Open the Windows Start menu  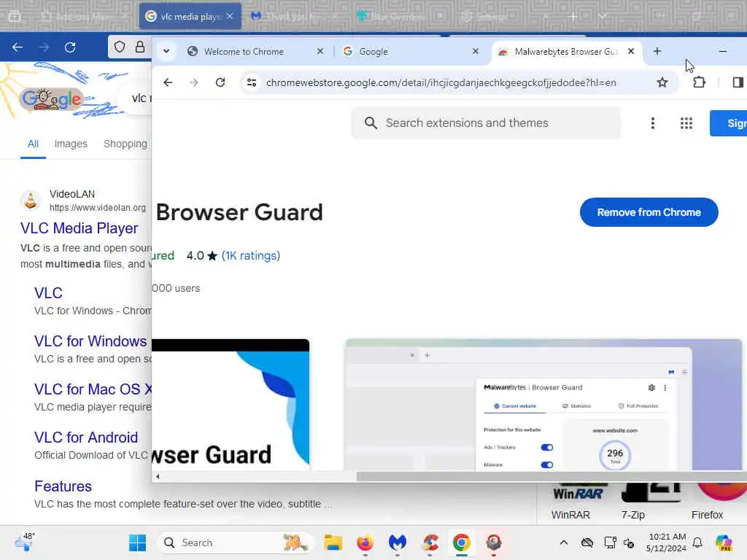[138, 542]
